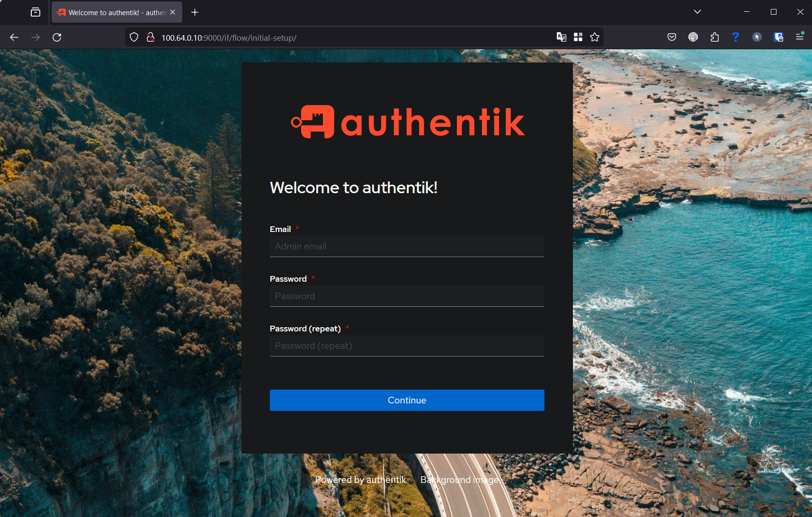The image size is (812, 517).
Task: Go back using the browser back arrow
Action: coord(14,37)
